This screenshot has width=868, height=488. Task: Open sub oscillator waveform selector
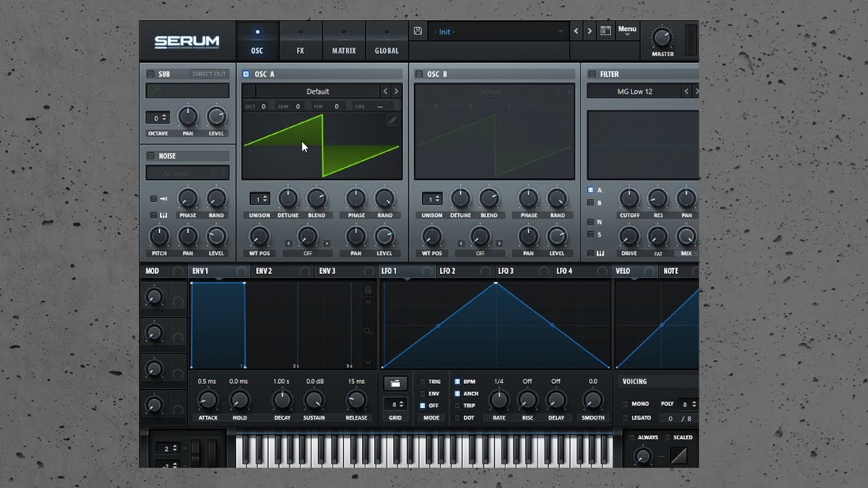188,91
